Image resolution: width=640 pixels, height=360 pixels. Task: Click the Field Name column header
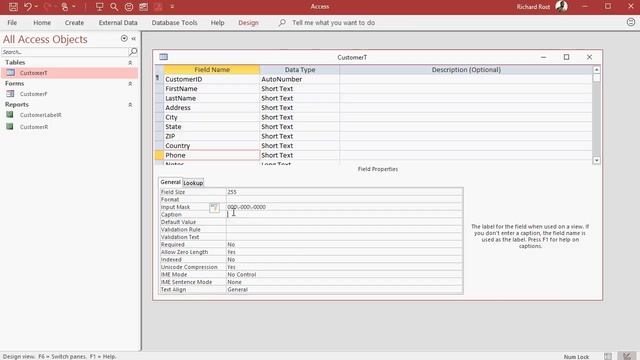click(212, 70)
